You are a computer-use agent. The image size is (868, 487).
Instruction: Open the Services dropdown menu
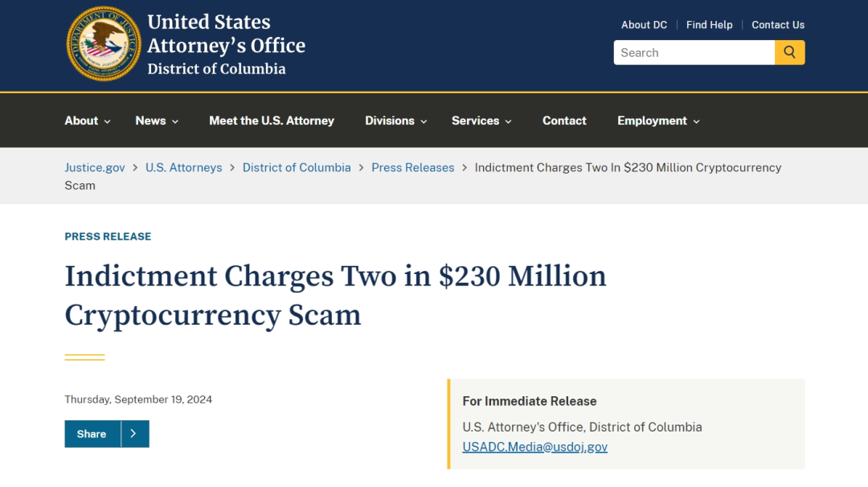point(481,121)
